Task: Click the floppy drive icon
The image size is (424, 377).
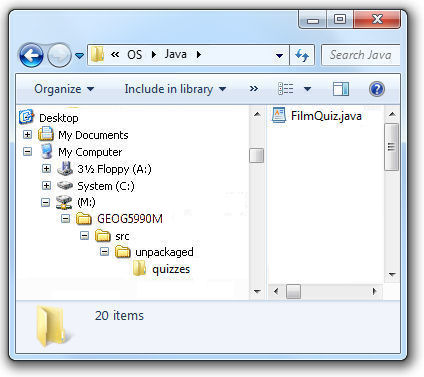Action: [65, 168]
